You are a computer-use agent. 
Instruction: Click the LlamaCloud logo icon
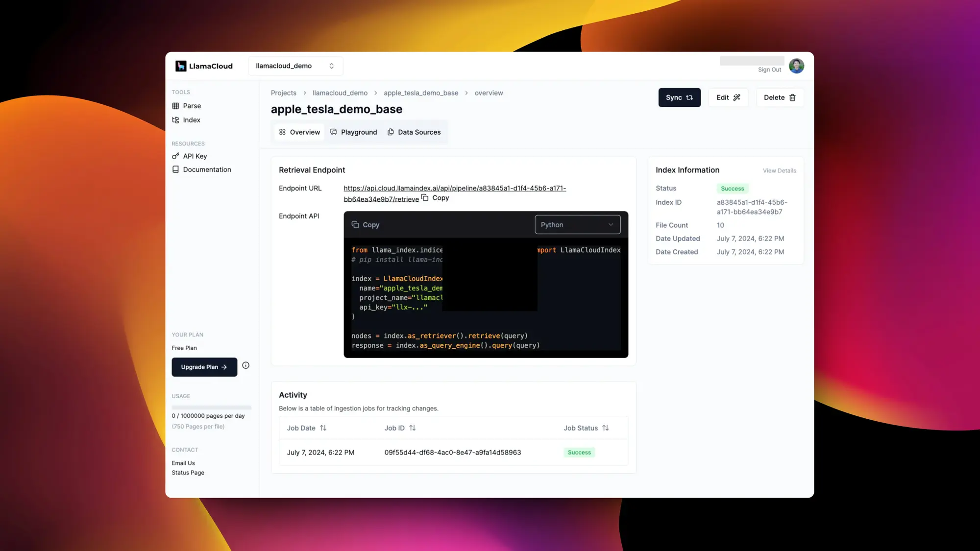181,66
